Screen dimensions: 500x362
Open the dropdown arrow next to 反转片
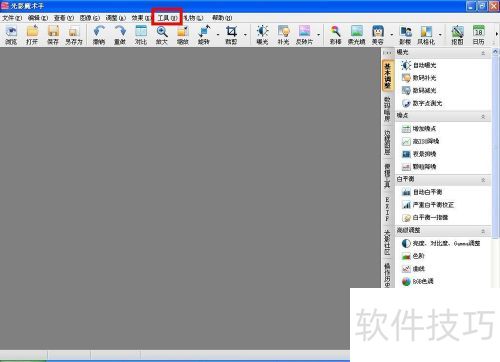[318, 35]
